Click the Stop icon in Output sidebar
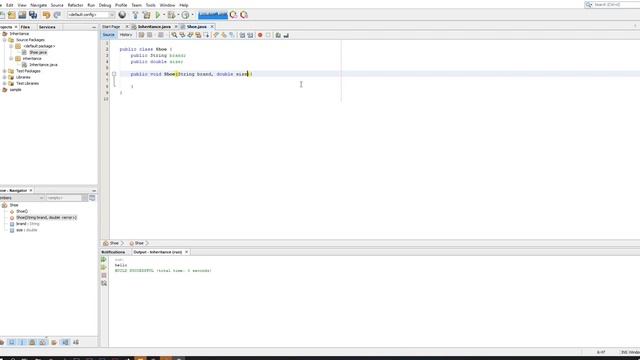 pyautogui.click(x=104, y=276)
